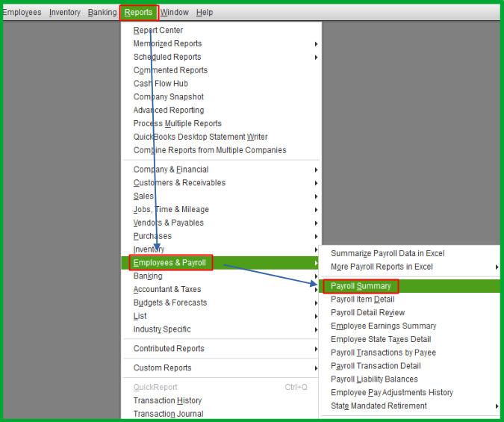
Task: Expand Budgets & Forecasts submenu arrow
Action: tap(316, 303)
